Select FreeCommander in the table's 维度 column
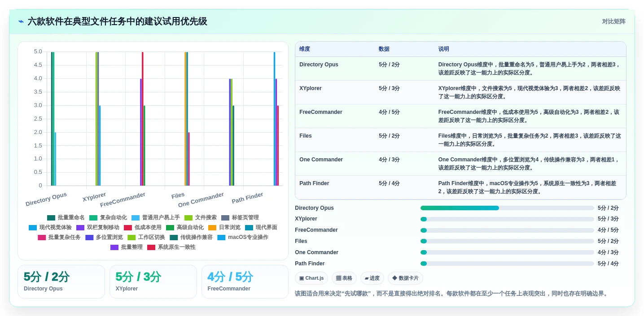Screen dimensions: 644x316 (x=320, y=112)
